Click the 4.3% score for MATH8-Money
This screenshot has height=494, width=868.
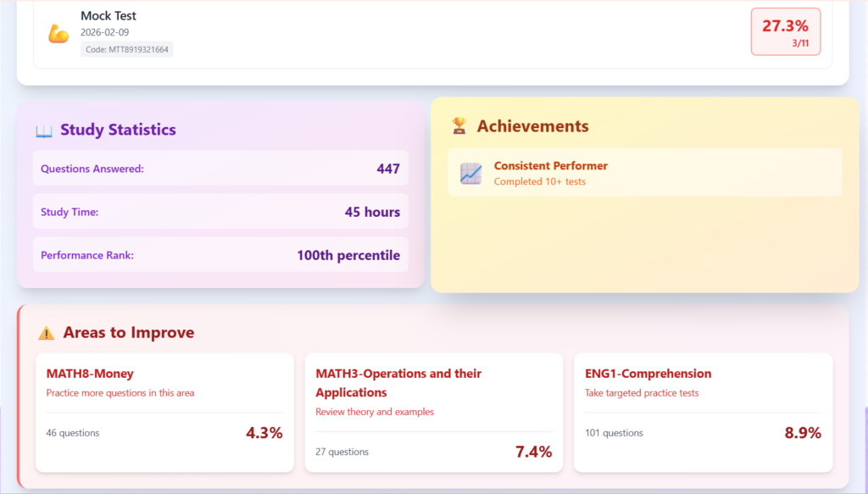click(264, 433)
